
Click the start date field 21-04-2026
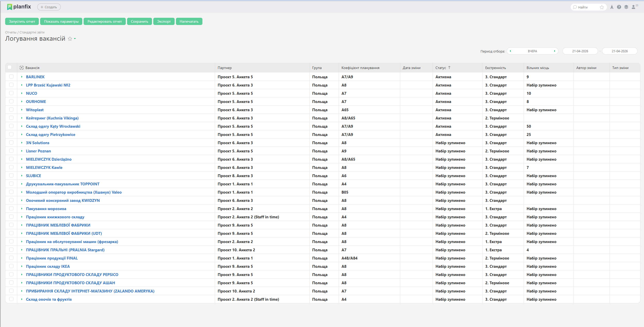pos(580,51)
